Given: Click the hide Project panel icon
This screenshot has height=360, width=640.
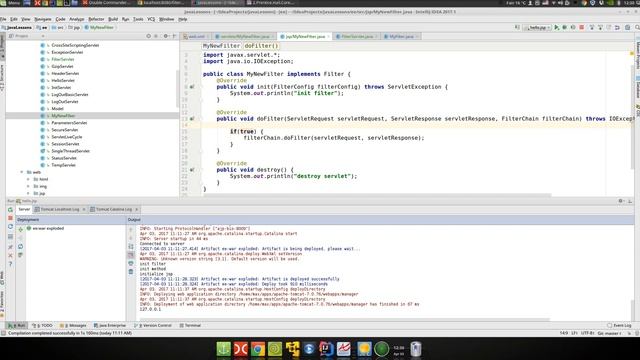Looking at the screenshot, I should click(x=174, y=36).
